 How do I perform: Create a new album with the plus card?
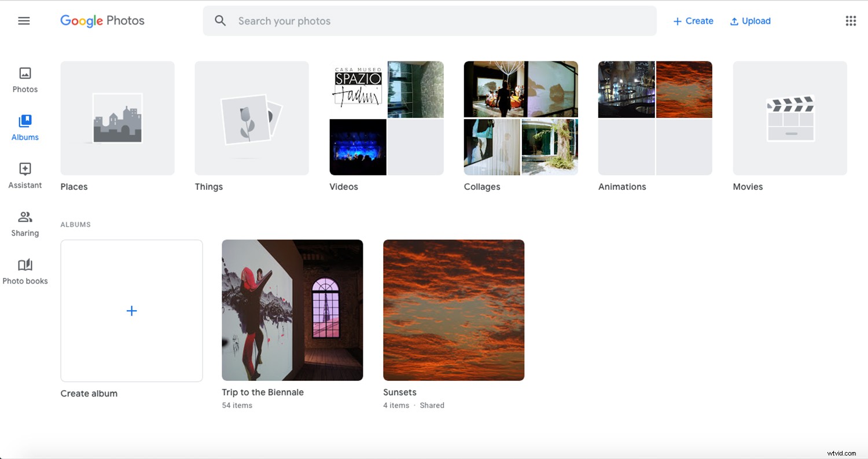(x=131, y=311)
